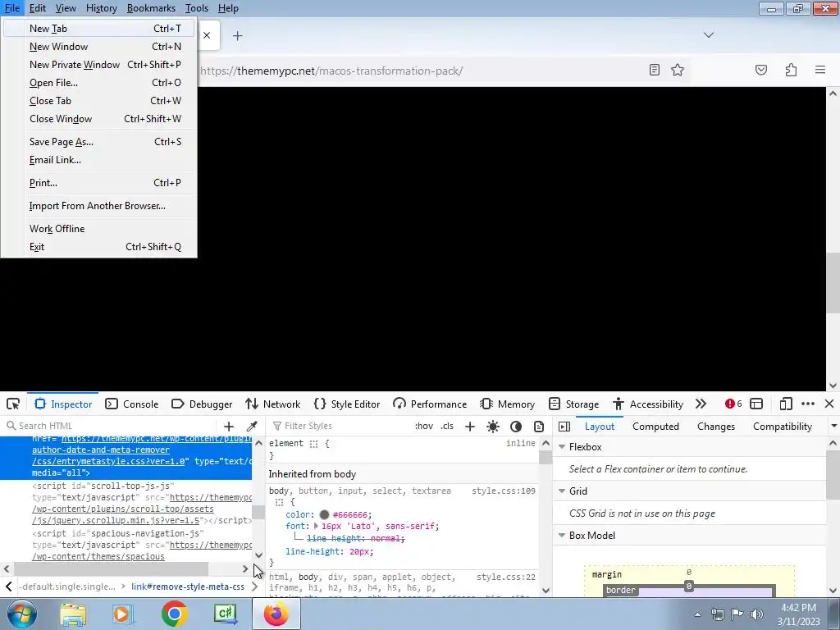Image resolution: width=840 pixels, height=630 pixels.
Task: Pick an element with the inspector picker
Action: point(13,404)
